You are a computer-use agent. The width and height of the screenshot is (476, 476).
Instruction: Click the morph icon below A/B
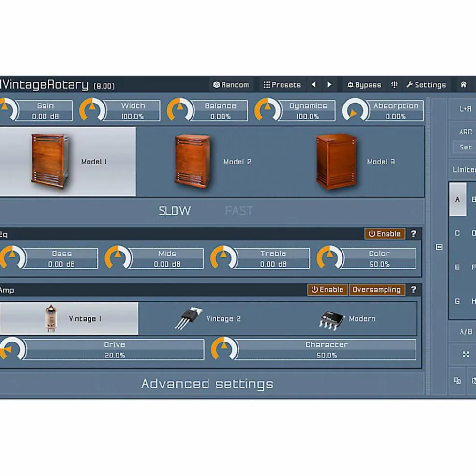pos(466,354)
